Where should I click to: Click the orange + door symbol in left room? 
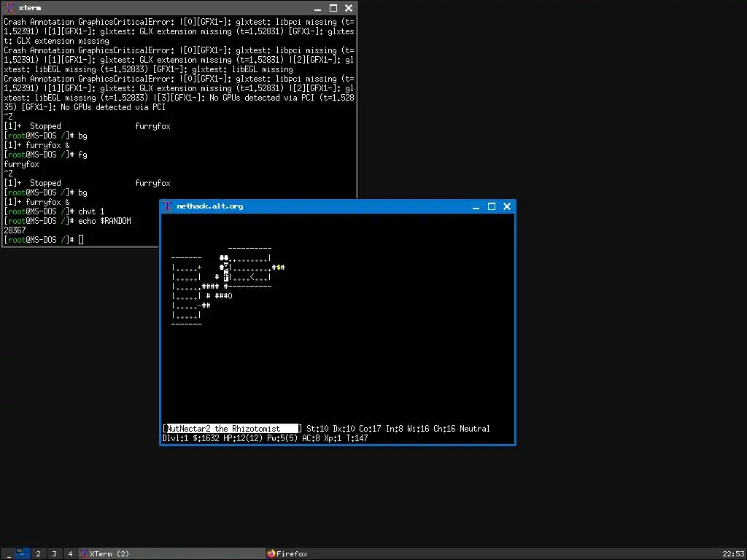(200, 267)
